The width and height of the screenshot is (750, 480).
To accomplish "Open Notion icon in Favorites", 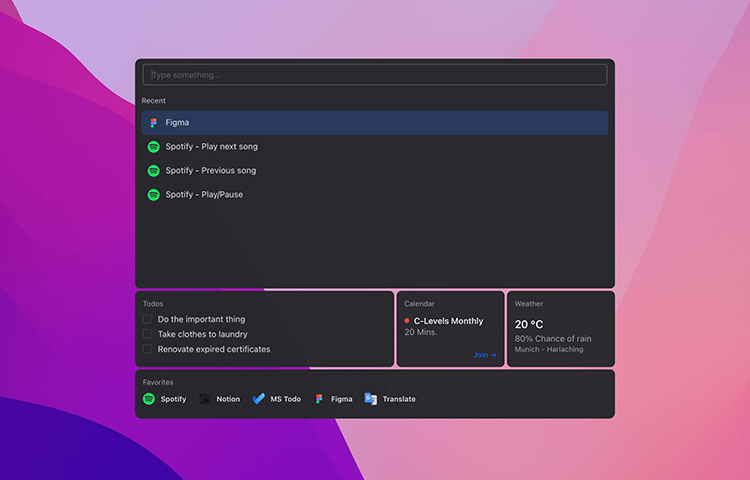I will coord(205,399).
